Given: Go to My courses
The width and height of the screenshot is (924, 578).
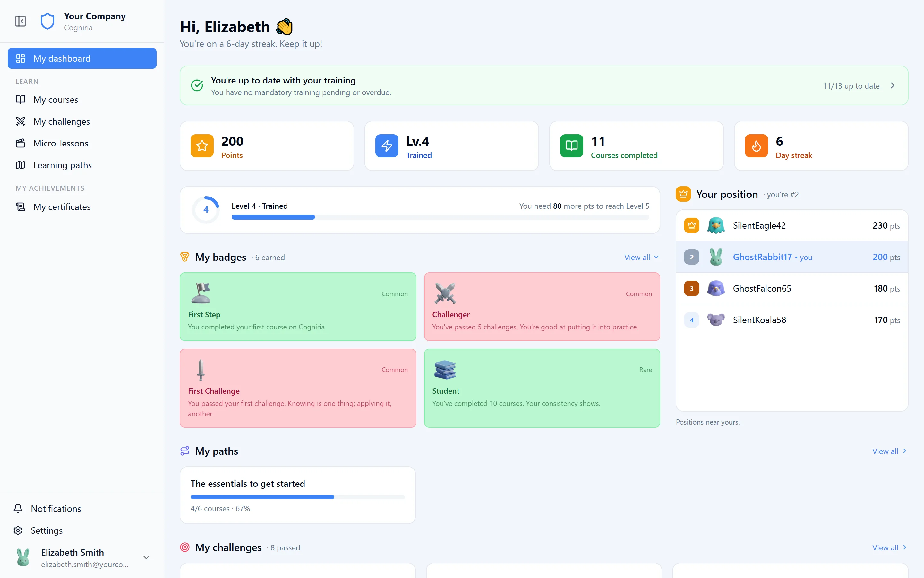Looking at the screenshot, I should (82, 100).
